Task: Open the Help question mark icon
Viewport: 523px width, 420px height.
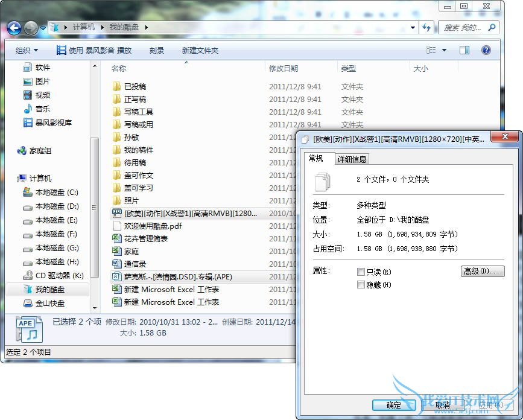Action: pos(486,50)
